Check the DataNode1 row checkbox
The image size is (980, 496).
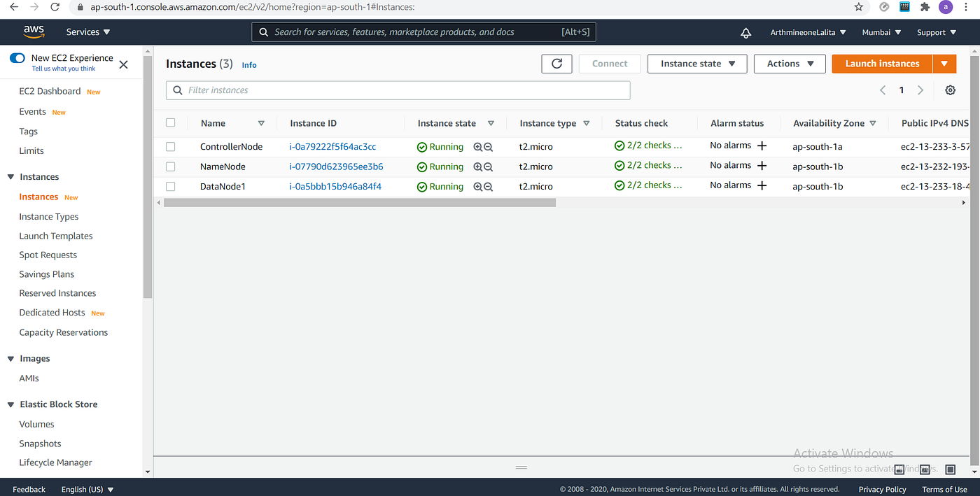(x=170, y=187)
